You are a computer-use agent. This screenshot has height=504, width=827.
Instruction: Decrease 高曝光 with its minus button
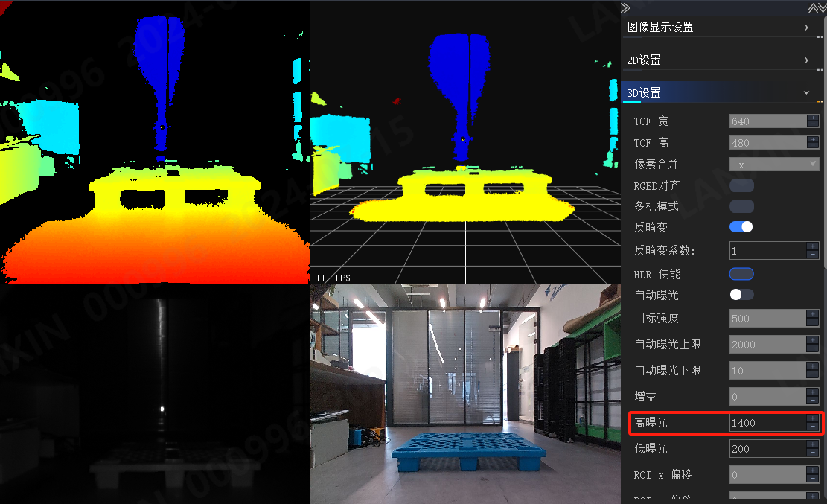[x=813, y=427]
